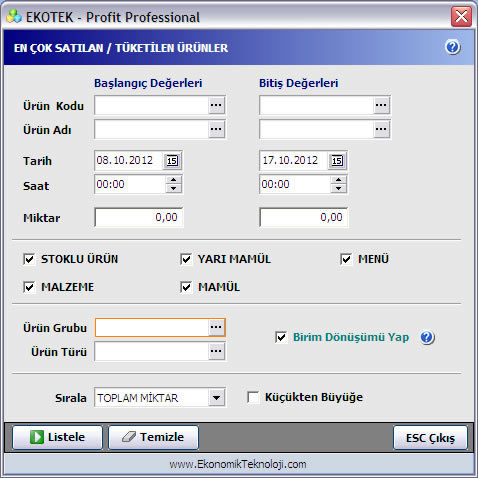
Task: Uncheck STOKLU ÜRÜN checkbox
Action: coord(29,259)
